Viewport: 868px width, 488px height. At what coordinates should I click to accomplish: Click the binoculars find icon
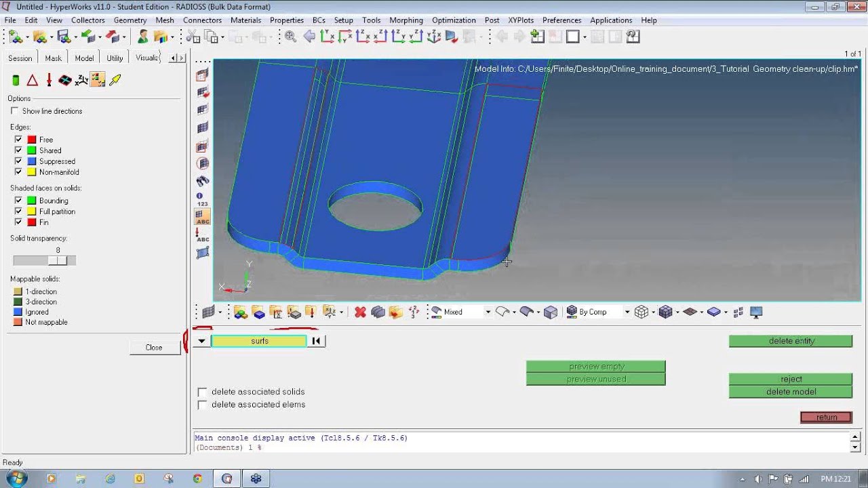click(202, 181)
